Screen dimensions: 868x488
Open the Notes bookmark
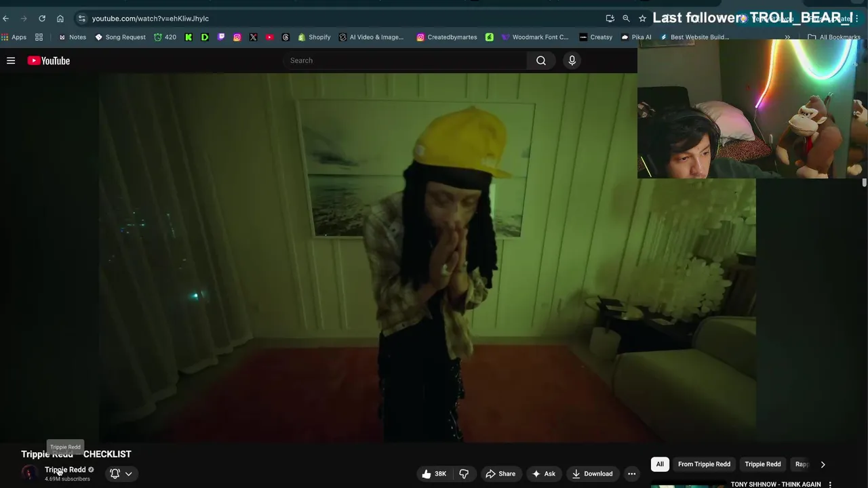[73, 37]
